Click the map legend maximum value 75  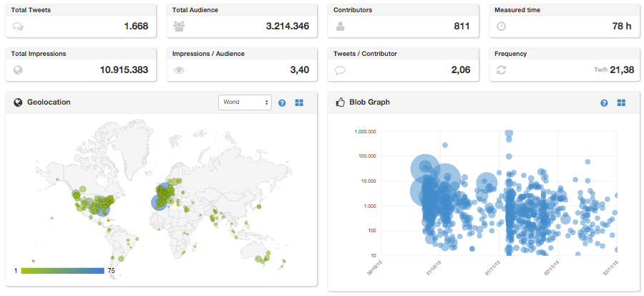click(111, 271)
